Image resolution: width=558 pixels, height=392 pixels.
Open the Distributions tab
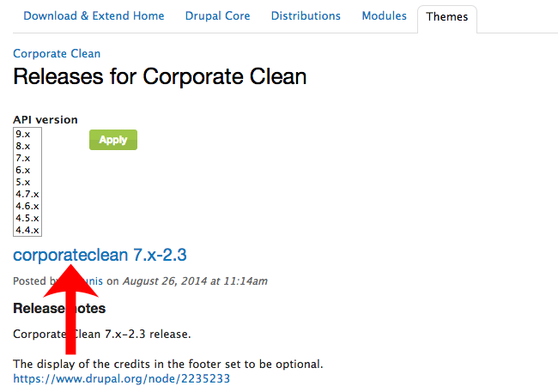pos(306,16)
